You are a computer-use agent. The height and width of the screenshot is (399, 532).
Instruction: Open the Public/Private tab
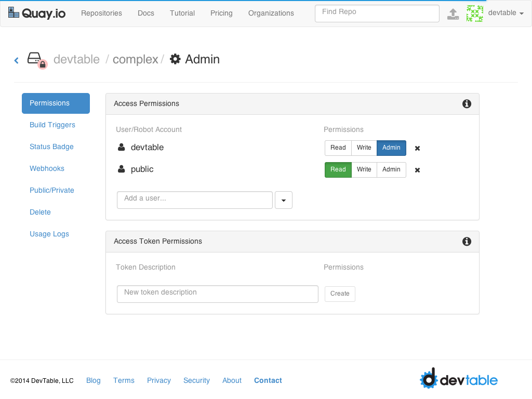52,190
